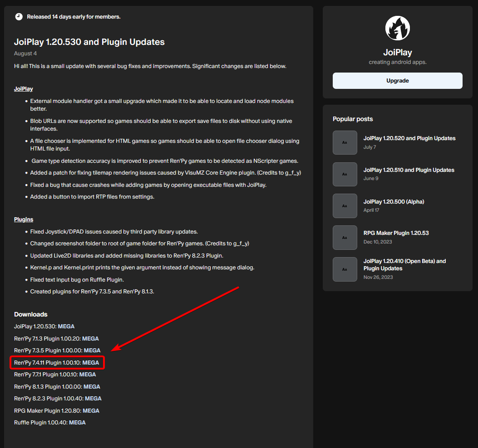This screenshot has height=448, width=478.
Task: Click 'Released 14 days early for members.' text
Action: point(74,17)
